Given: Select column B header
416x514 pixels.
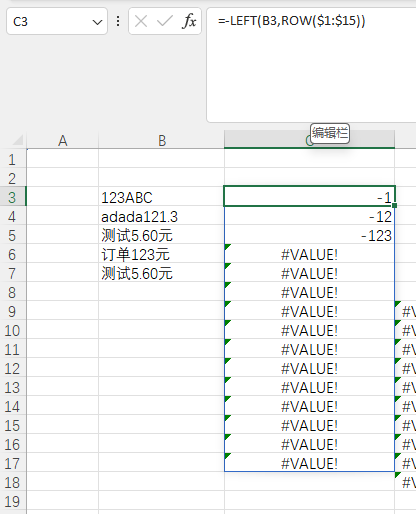Looking at the screenshot, I should [162, 140].
